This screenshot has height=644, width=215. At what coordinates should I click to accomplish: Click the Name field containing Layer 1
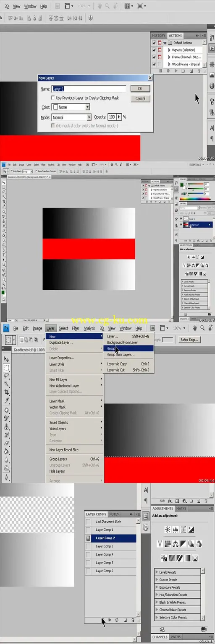tap(89, 89)
